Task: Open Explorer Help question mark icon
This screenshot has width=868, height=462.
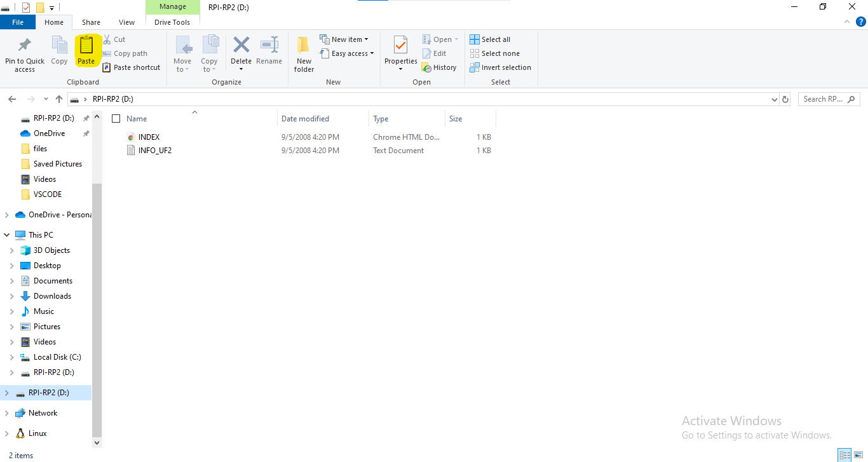Action: pyautogui.click(x=861, y=22)
